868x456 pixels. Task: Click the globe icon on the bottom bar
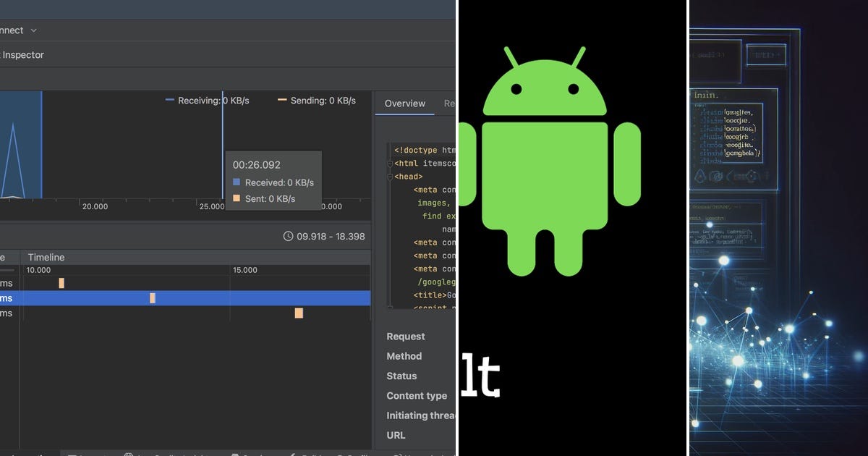coord(129,455)
